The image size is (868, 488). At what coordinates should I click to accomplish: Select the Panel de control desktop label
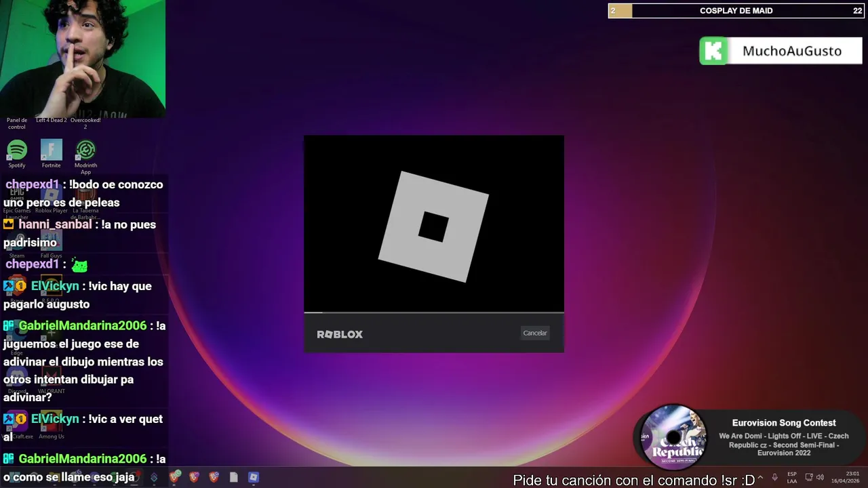click(x=17, y=123)
